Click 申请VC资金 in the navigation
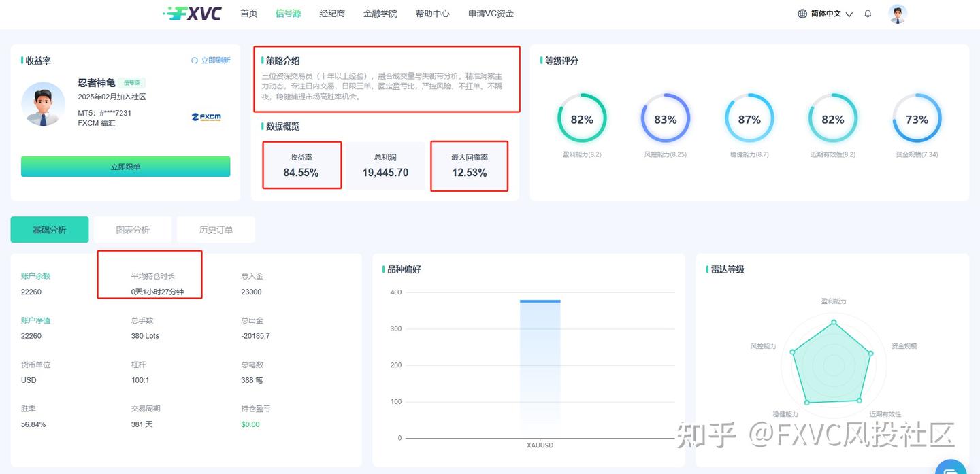 click(x=490, y=13)
